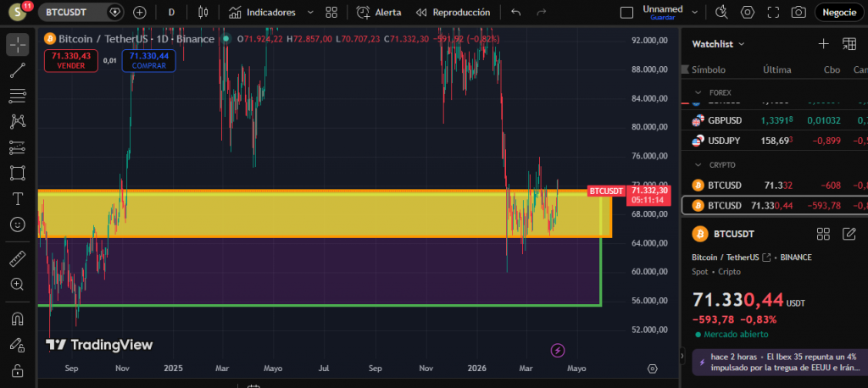Click the yellow highlighted rectangle zone
The height and width of the screenshot is (388, 868).
(322, 213)
